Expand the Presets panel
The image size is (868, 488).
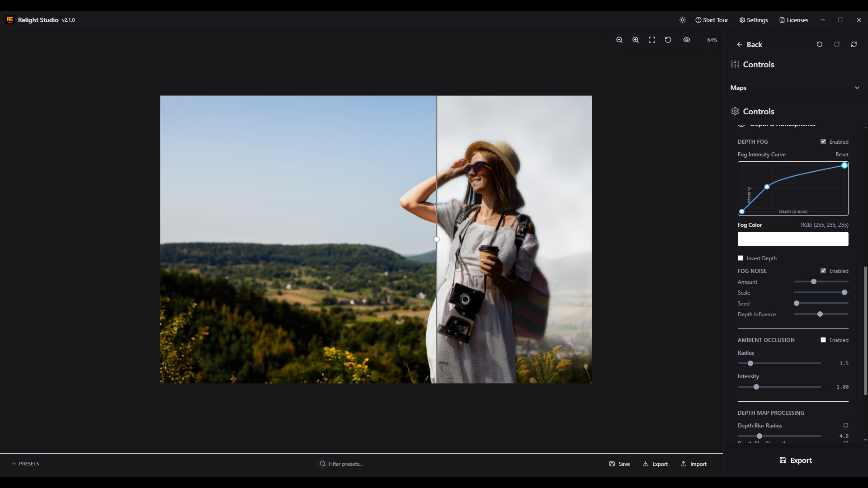[26, 463]
